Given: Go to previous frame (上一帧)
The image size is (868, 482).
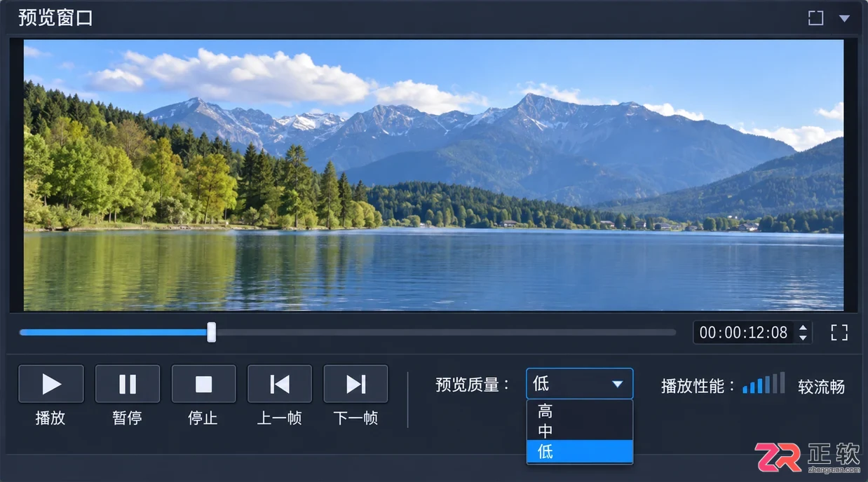Looking at the screenshot, I should 280,384.
